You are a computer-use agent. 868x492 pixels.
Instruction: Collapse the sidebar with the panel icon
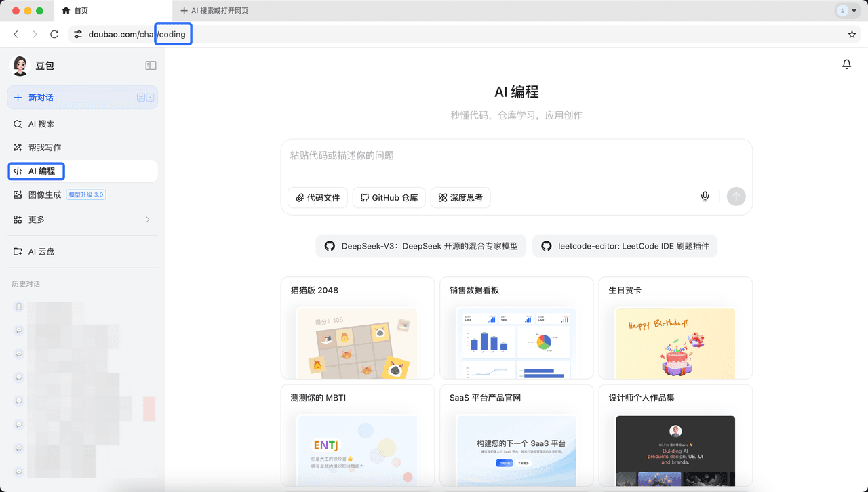[151, 66]
